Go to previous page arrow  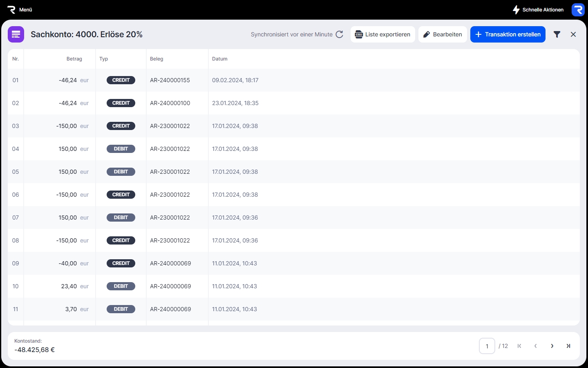pyautogui.click(x=536, y=346)
